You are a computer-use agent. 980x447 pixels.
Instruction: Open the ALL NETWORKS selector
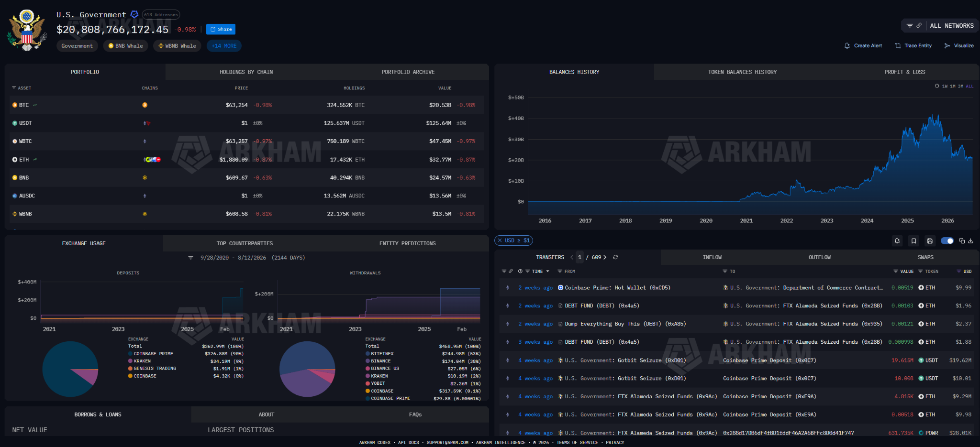pos(952,26)
